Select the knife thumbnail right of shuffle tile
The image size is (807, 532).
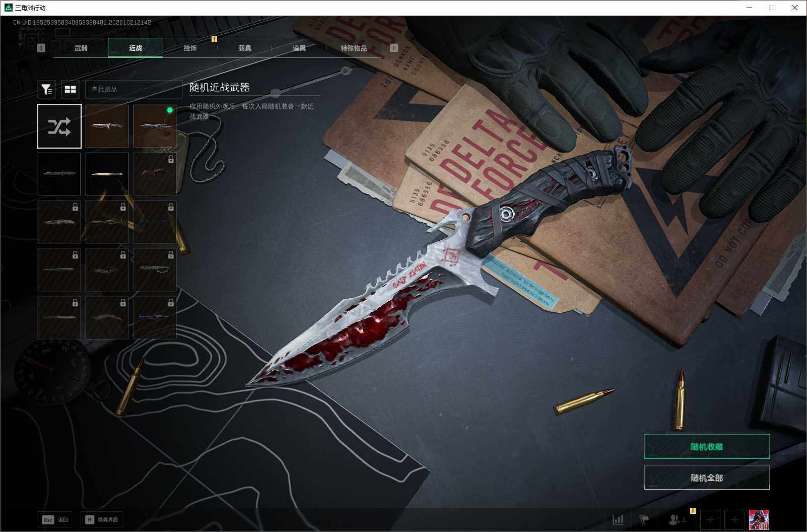pos(107,126)
